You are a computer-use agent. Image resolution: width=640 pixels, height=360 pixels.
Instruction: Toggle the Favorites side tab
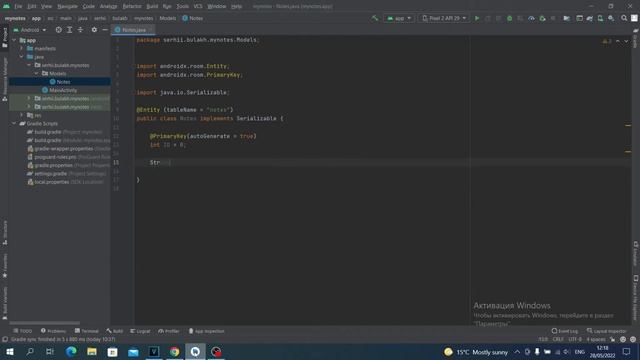coord(4,266)
